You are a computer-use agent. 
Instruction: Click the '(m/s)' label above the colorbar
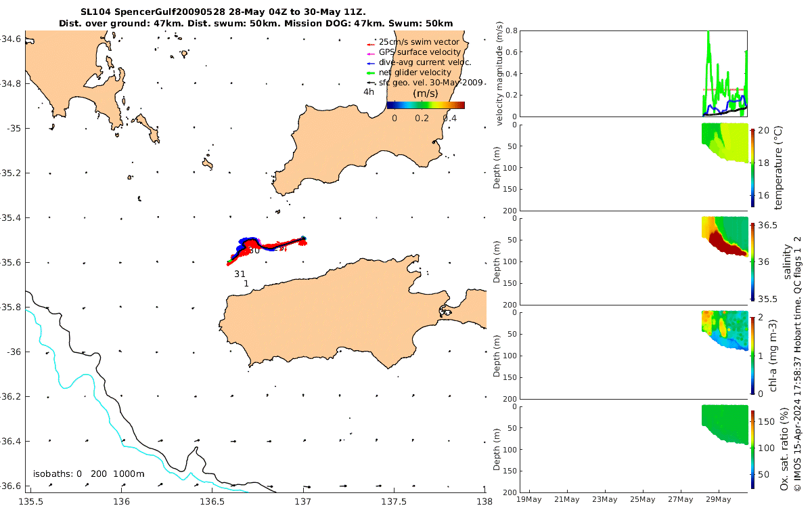[x=426, y=93]
